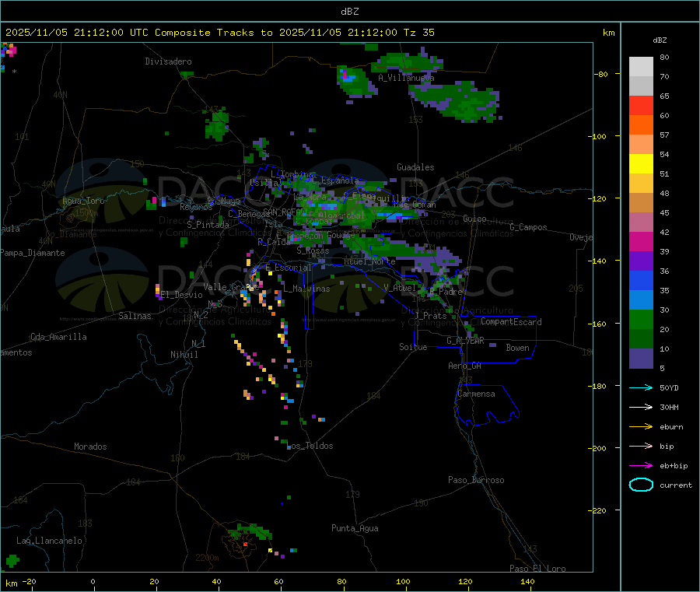The width and height of the screenshot is (700, 592).
Task: Click the Divisadero place label
Action: pos(168,61)
